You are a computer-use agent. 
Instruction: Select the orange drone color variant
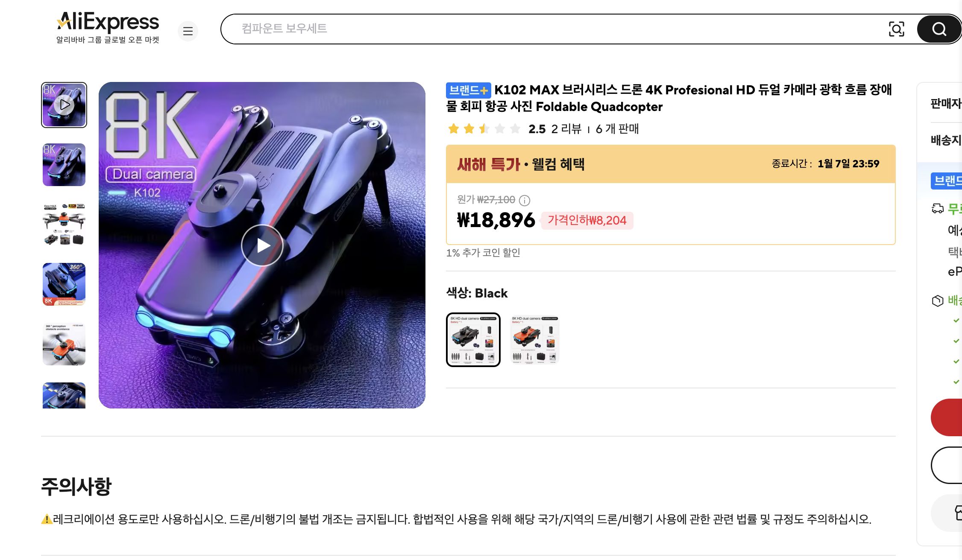[x=534, y=339]
